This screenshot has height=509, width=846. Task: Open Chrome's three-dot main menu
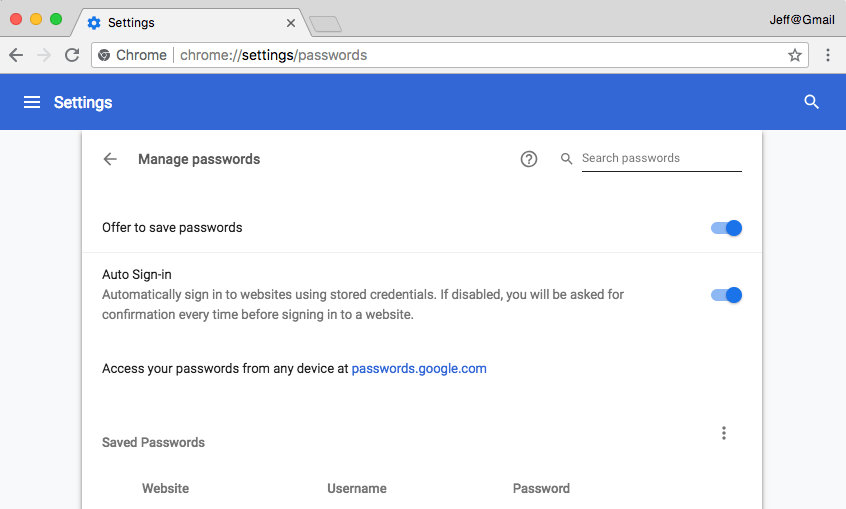pyautogui.click(x=828, y=55)
